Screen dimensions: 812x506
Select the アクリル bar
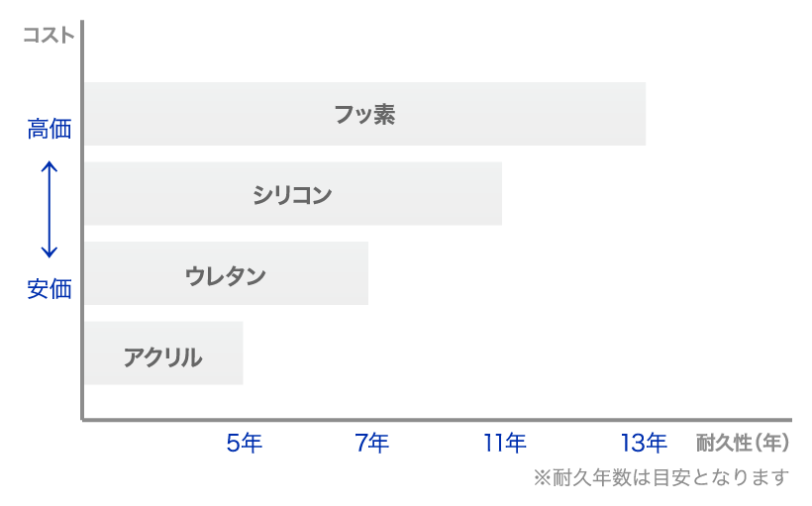point(163,354)
